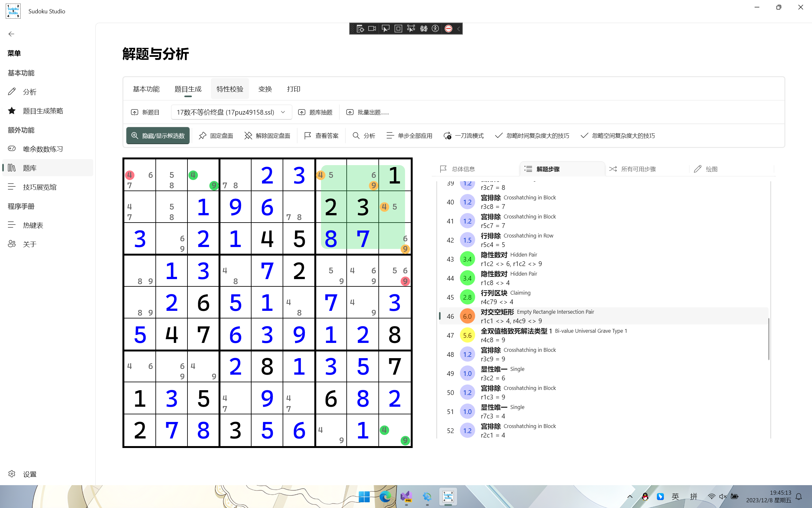Click the steps list scrollbar thumb

pos(769,339)
